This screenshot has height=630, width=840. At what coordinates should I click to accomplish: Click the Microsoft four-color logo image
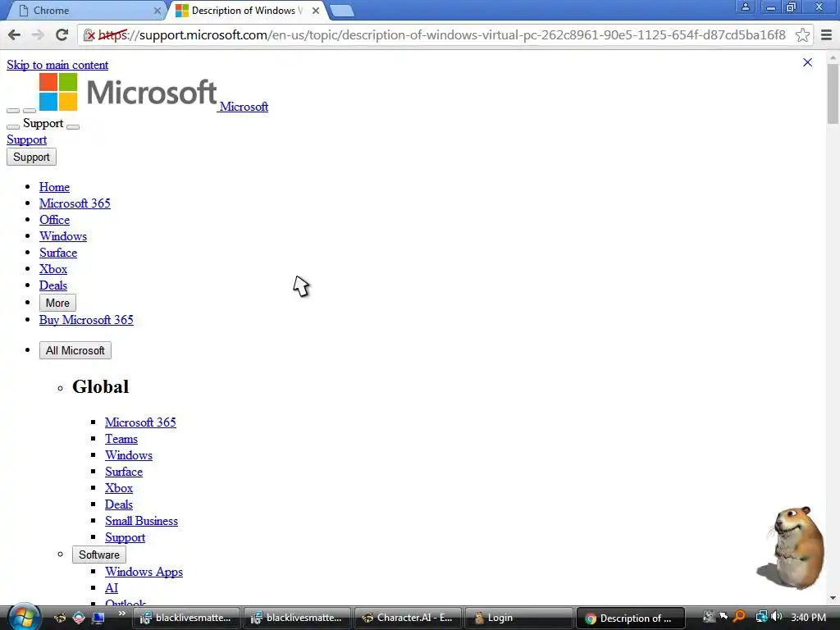tap(58, 92)
